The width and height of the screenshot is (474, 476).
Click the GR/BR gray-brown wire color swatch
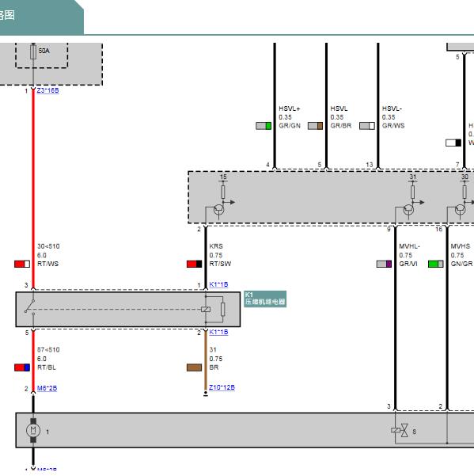pos(316,126)
